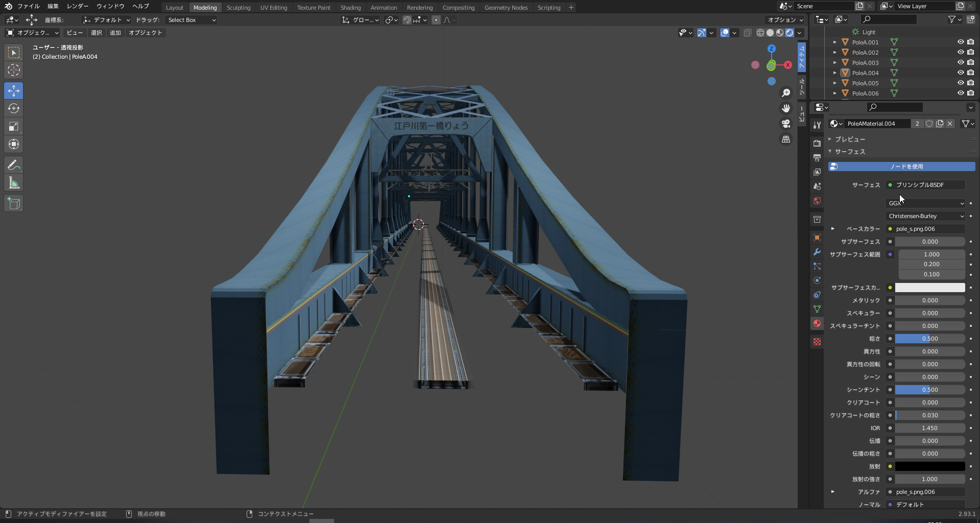Toggle camera view in viewport
This screenshot has height=523, width=980.
point(786,124)
